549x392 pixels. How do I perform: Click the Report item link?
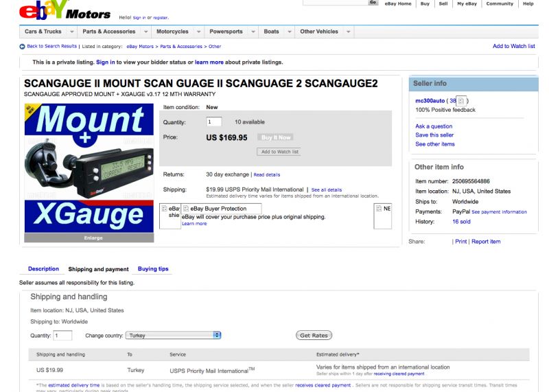pos(486,242)
